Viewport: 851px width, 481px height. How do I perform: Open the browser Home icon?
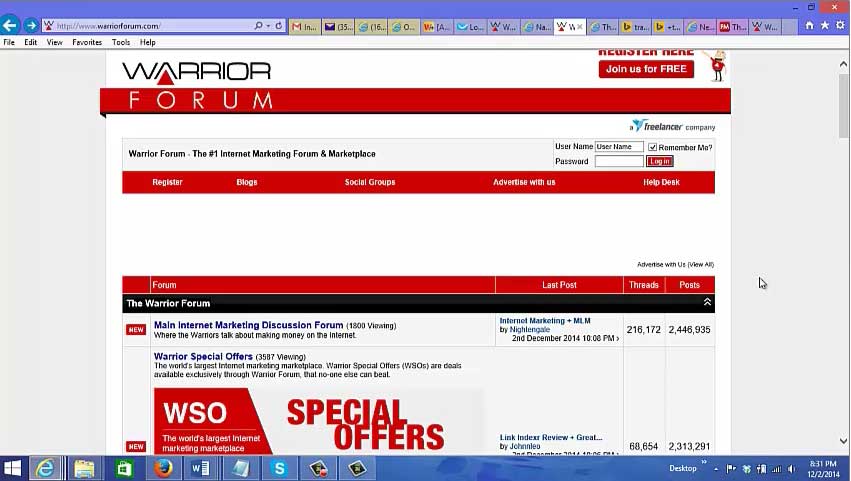pos(809,26)
